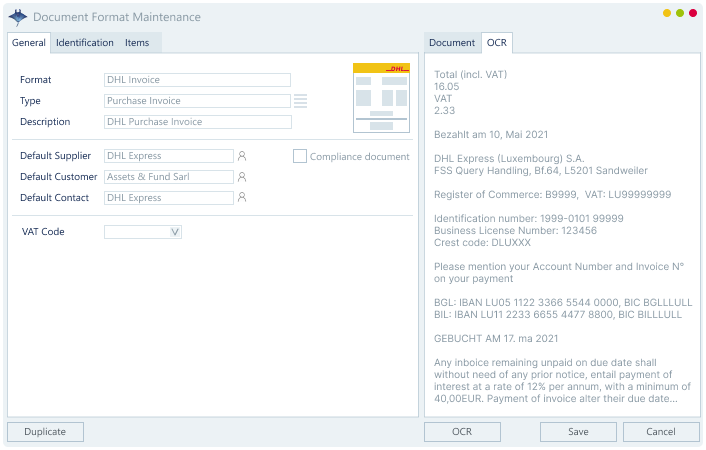Open the DHL invoice thumbnail preview
706x450 pixels.
[381, 98]
